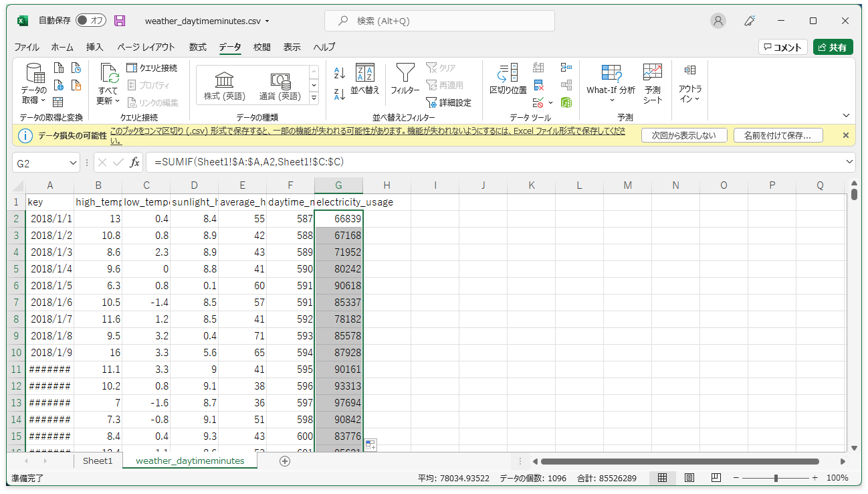This screenshot has width=868, height=494.
Task: Switch to Page Break Preview in status bar
Action: 716,478
